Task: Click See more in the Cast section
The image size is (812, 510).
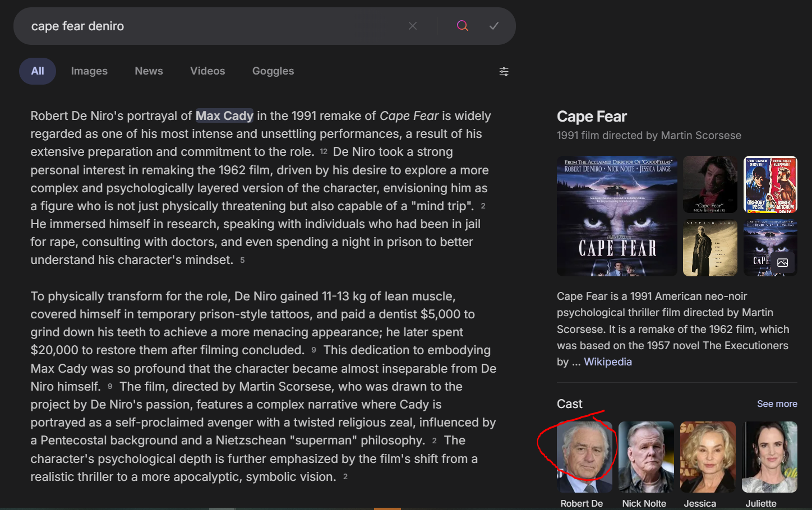Action: pyautogui.click(x=777, y=404)
